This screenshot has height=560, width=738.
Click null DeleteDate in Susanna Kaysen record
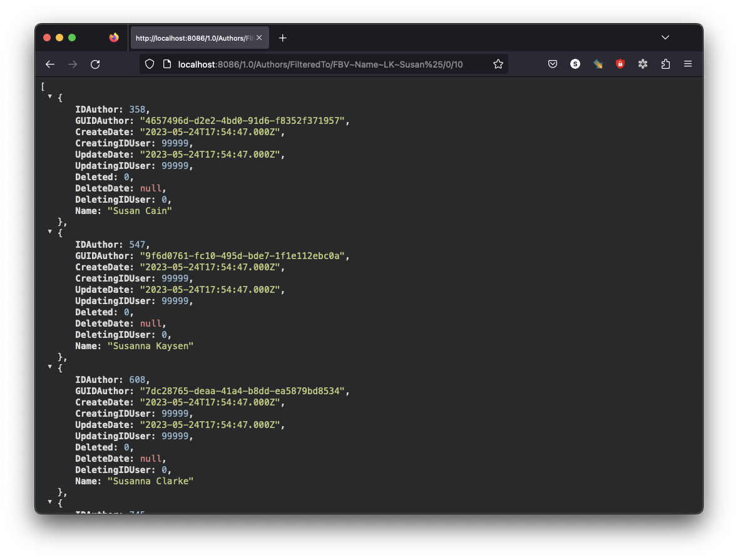[x=151, y=323]
